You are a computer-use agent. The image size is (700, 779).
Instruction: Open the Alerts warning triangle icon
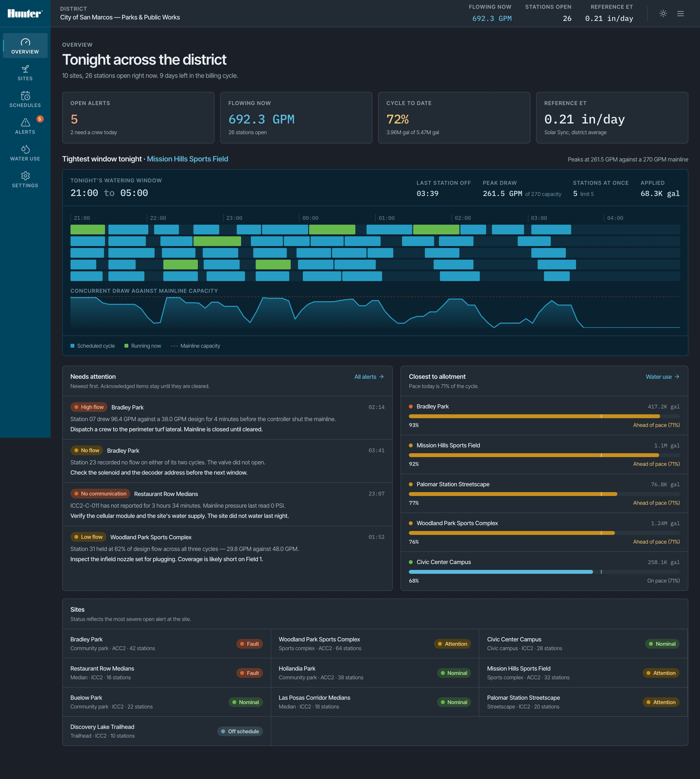[x=25, y=122]
